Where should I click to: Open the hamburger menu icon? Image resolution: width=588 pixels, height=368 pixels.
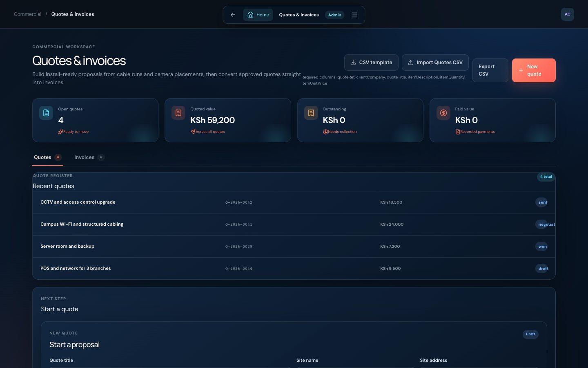355,15
